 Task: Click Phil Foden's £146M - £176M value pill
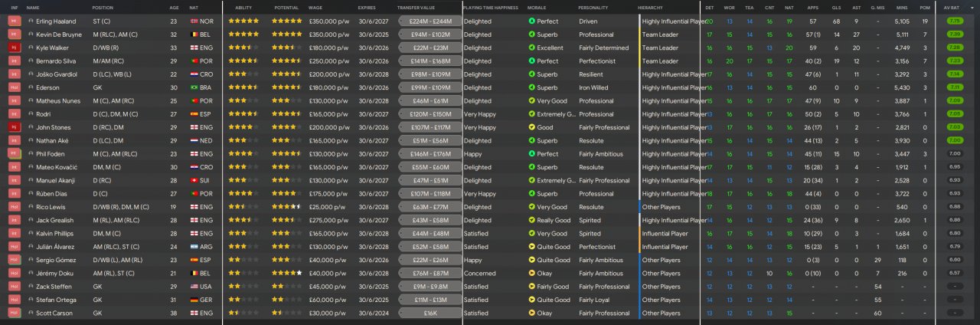tap(430, 153)
